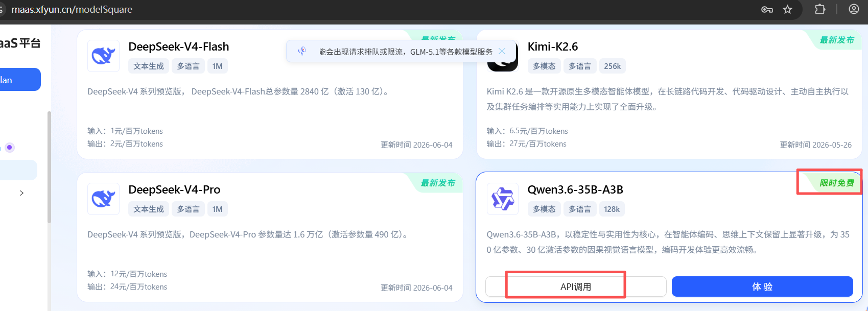Click the MaaS平台 logo text in sidebar
The image size is (868, 311).
point(20,43)
